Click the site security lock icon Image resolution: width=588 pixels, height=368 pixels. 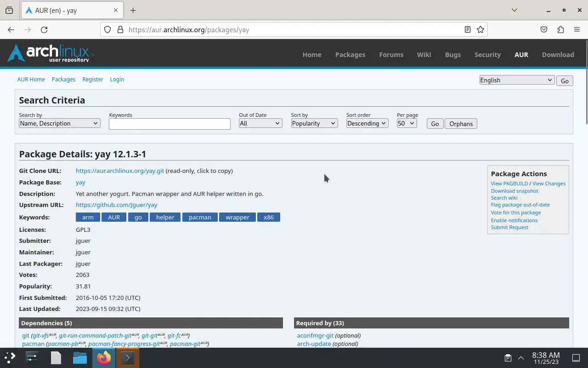[120, 29]
